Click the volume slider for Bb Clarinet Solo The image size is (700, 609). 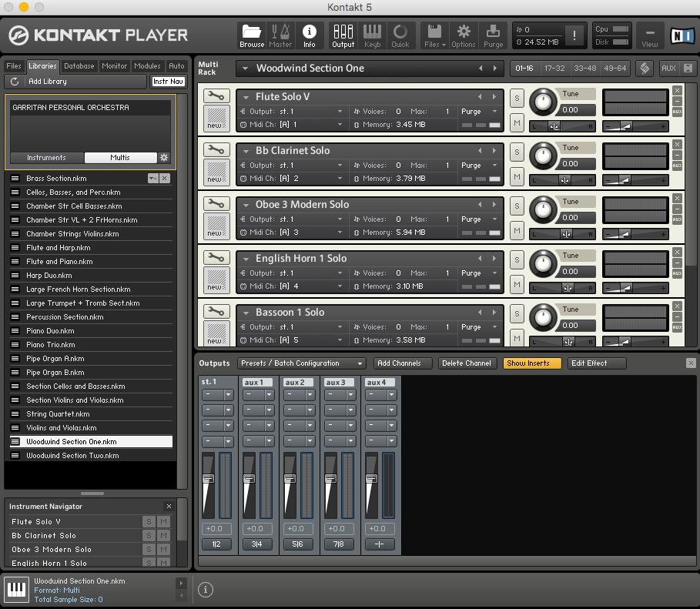[x=635, y=180]
